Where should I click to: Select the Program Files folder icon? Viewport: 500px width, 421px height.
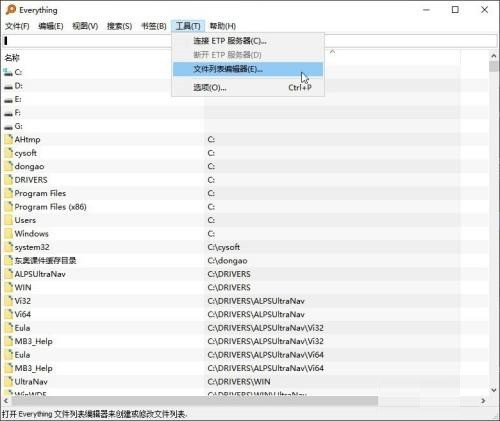[x=8, y=193]
